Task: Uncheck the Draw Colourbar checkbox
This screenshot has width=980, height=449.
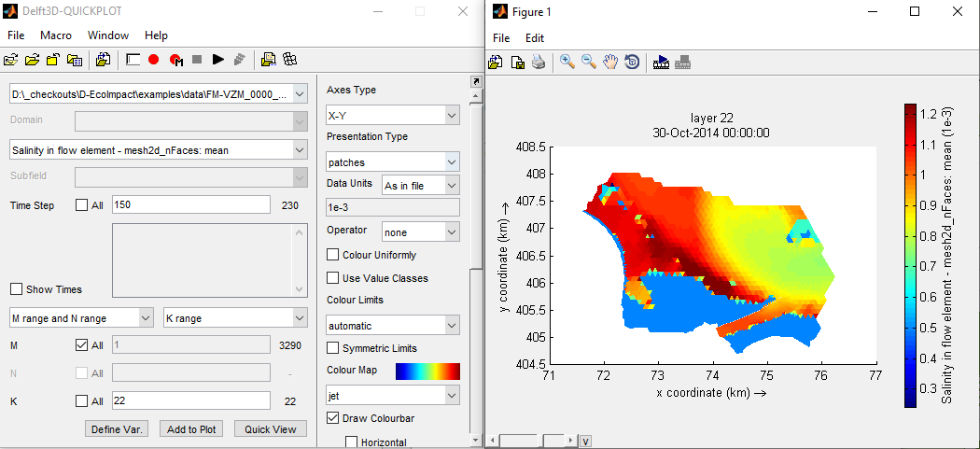Action: 333,418
